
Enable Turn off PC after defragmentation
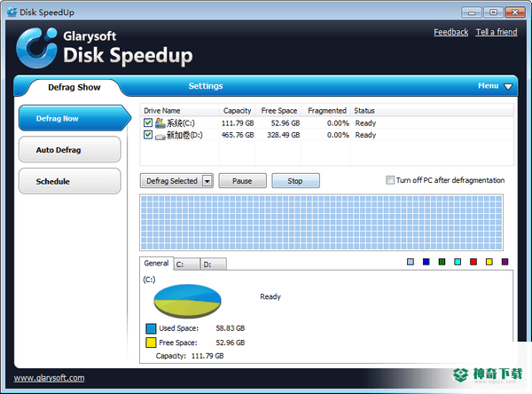pos(390,180)
